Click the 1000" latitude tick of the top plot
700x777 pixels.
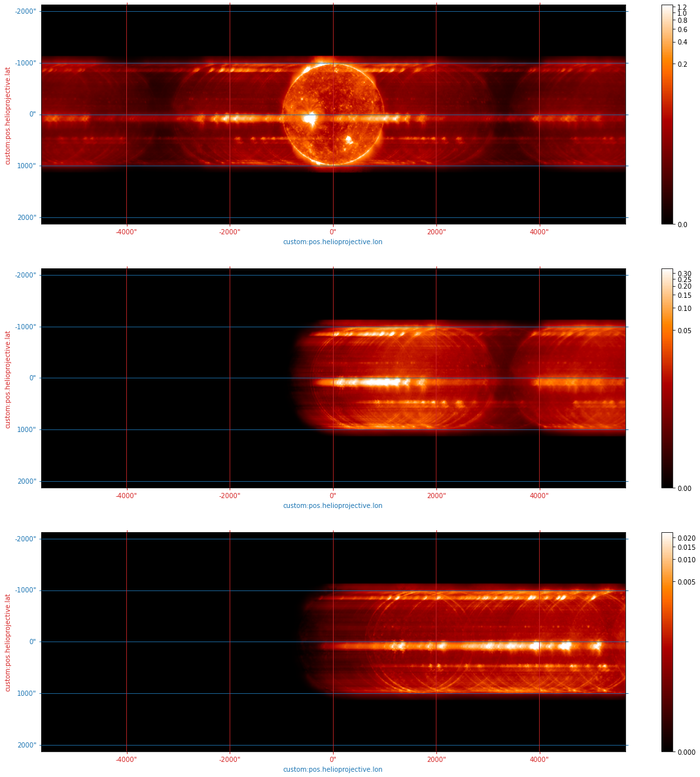click(x=27, y=166)
